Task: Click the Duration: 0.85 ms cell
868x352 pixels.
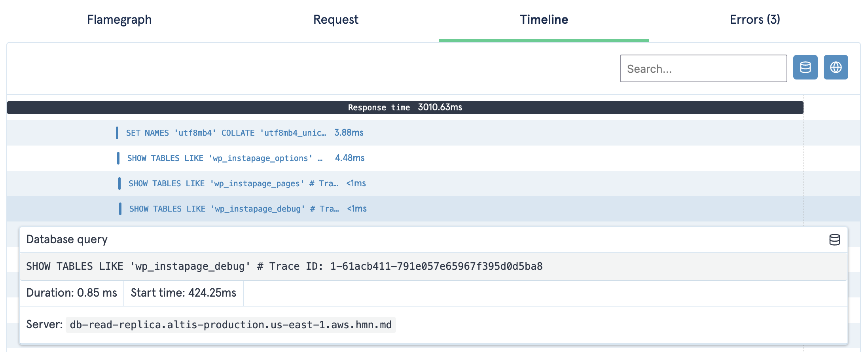Action: tap(72, 293)
